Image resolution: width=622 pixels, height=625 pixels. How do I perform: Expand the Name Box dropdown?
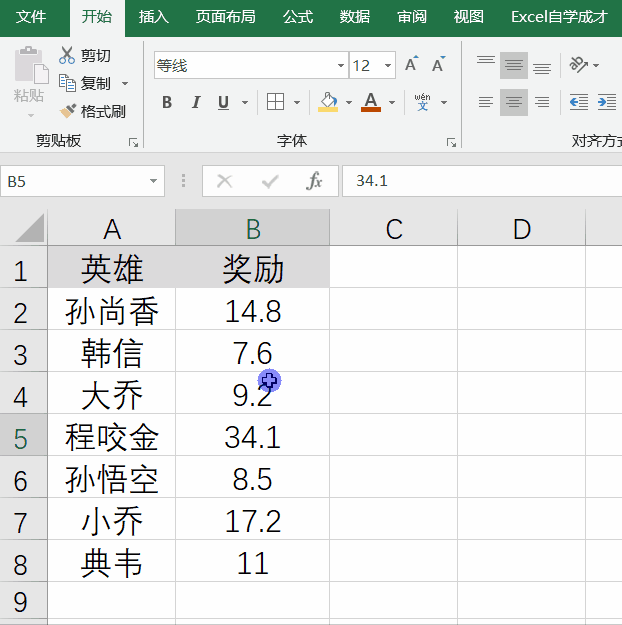coord(153,181)
